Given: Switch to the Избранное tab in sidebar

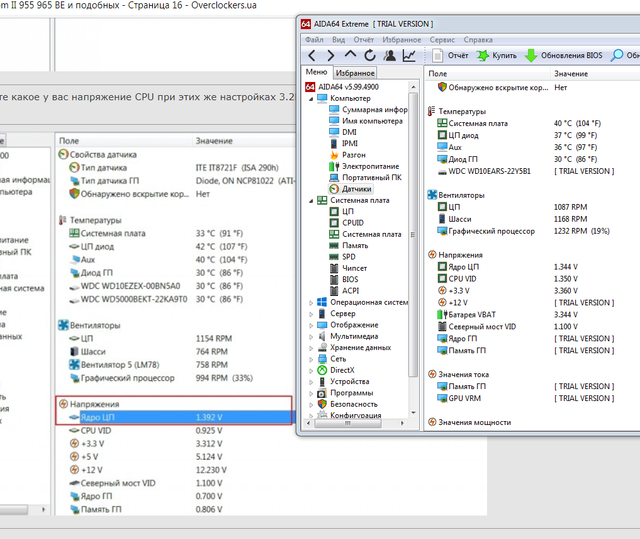Looking at the screenshot, I should tap(355, 73).
